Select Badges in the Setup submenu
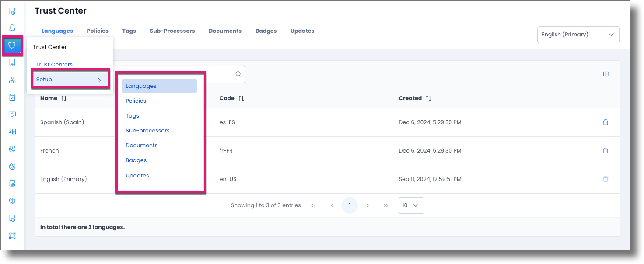This screenshot has height=264, width=644. point(136,160)
